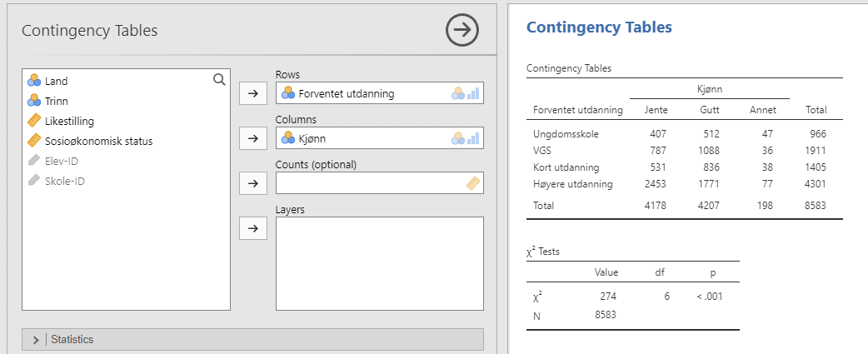
Task: Select the Elev-ID variable
Action: click(62, 161)
